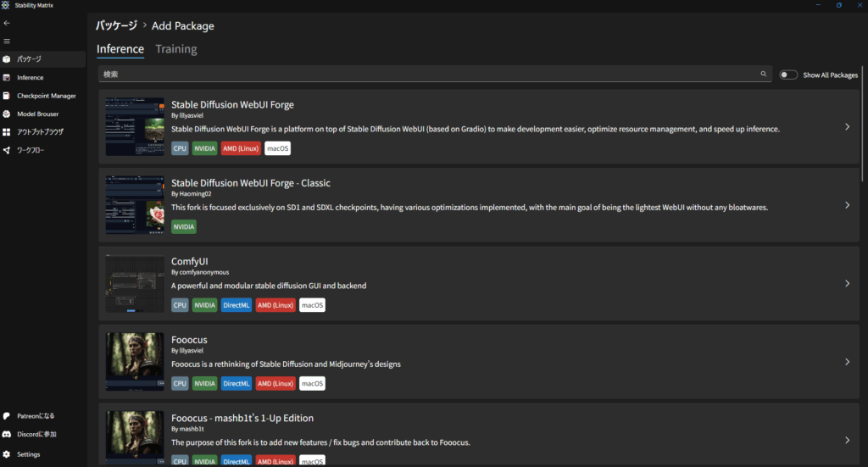Enable the Show All Packages toggle
This screenshot has height=467, width=868.
(x=788, y=75)
